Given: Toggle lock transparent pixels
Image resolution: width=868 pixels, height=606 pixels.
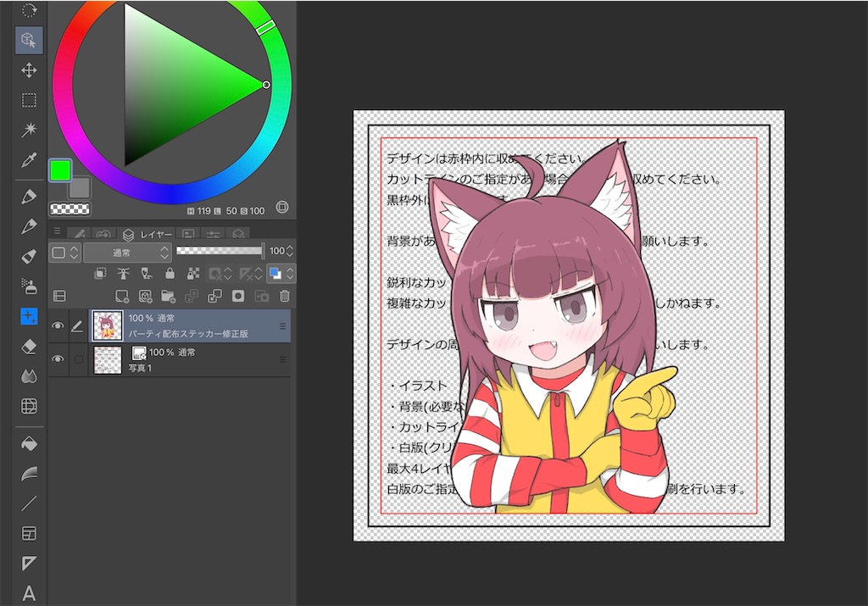Looking at the screenshot, I should pos(193,274).
